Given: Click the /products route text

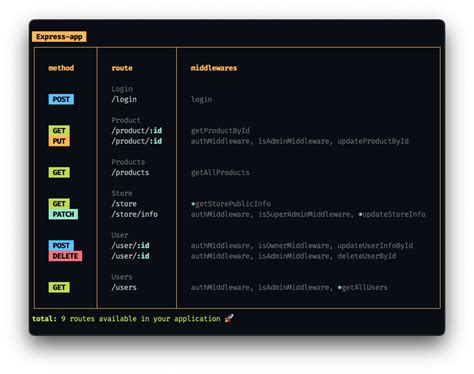Looking at the screenshot, I should click(130, 172).
